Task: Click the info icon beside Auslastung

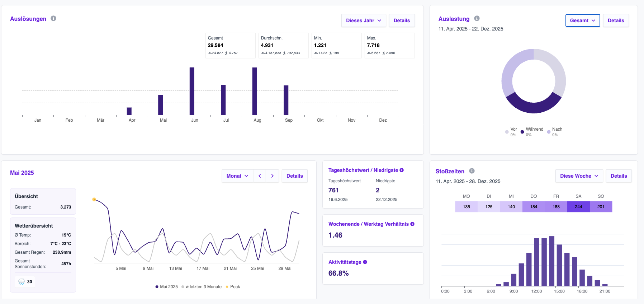Action: [477, 18]
